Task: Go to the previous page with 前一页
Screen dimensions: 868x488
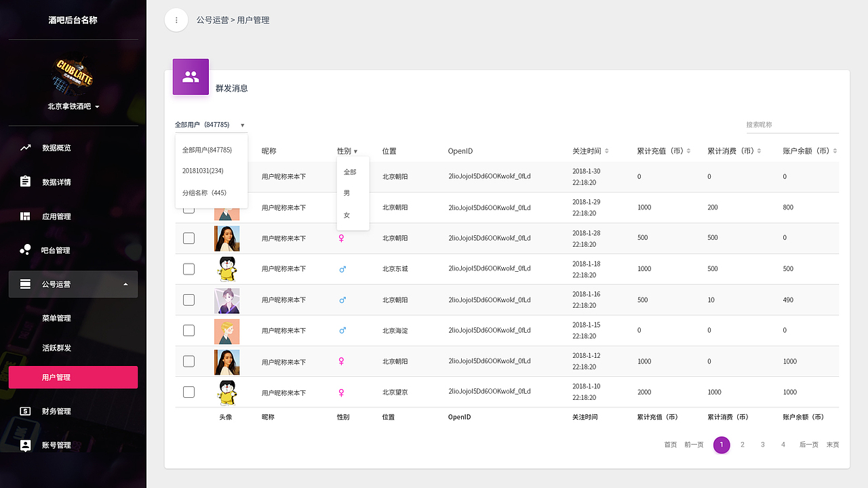Action: coord(694,445)
